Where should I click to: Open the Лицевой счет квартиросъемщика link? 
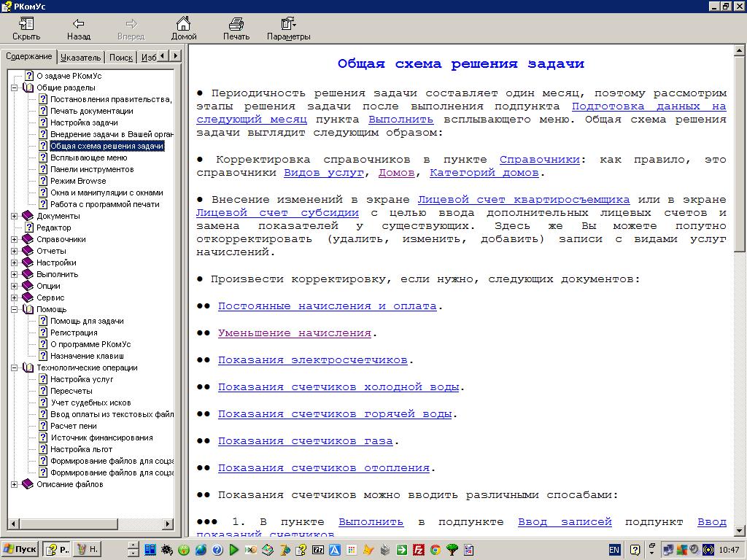pyautogui.click(x=523, y=200)
